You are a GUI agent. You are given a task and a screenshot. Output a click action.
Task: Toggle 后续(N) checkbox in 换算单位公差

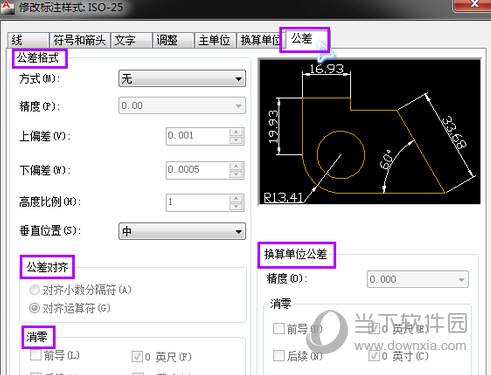point(279,356)
